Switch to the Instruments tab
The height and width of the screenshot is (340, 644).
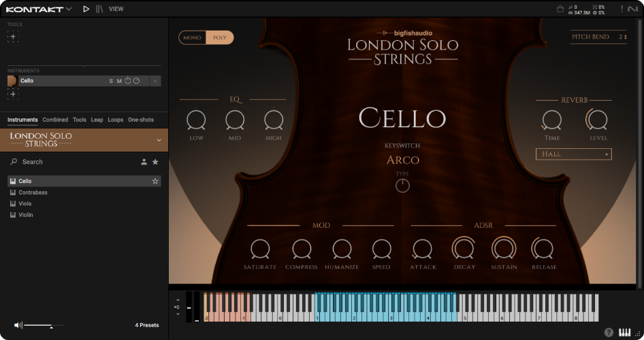tap(22, 120)
